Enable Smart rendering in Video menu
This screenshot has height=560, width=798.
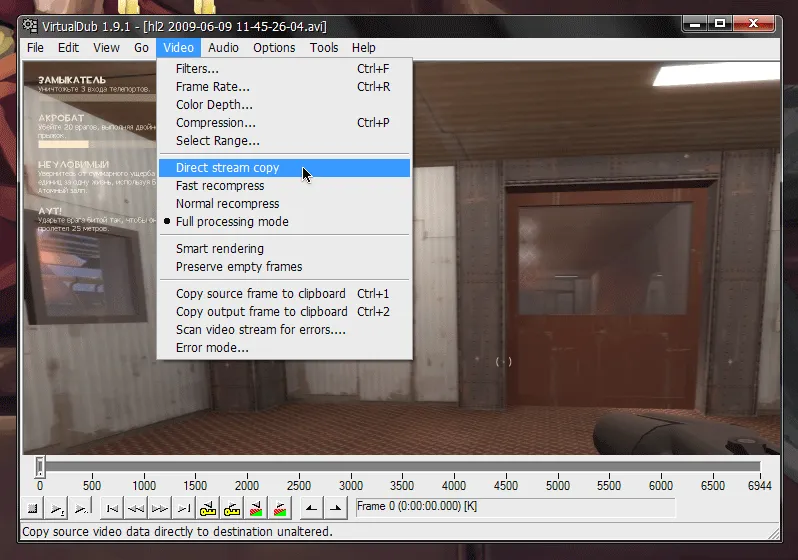pyautogui.click(x=219, y=249)
